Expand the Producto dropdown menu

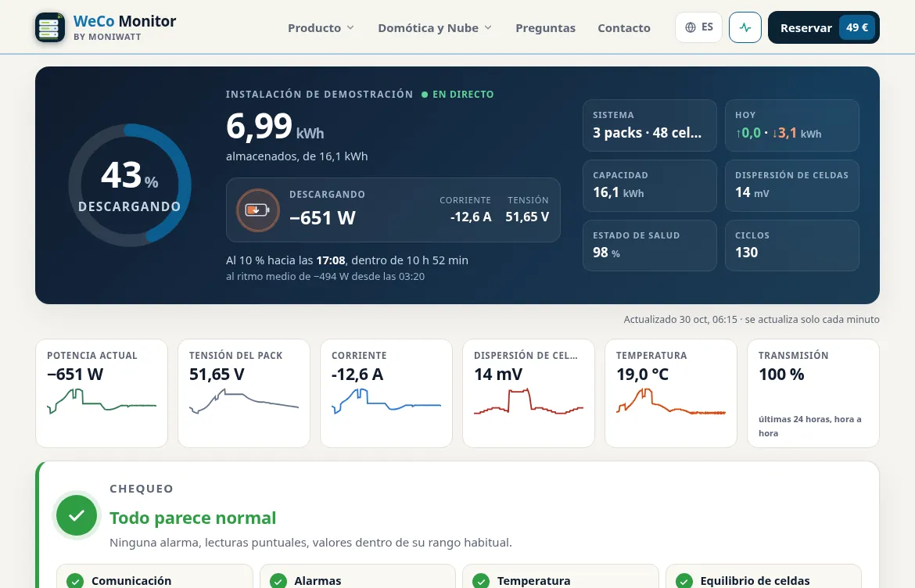click(x=321, y=28)
